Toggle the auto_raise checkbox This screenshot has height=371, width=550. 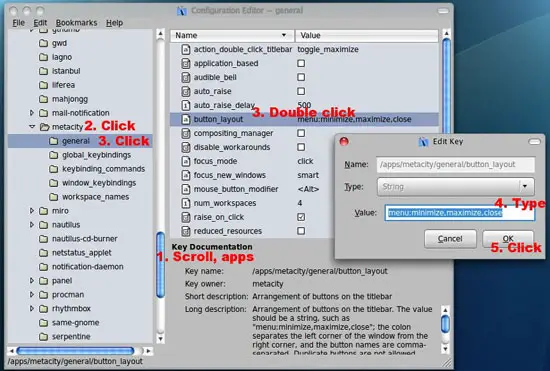[301, 91]
